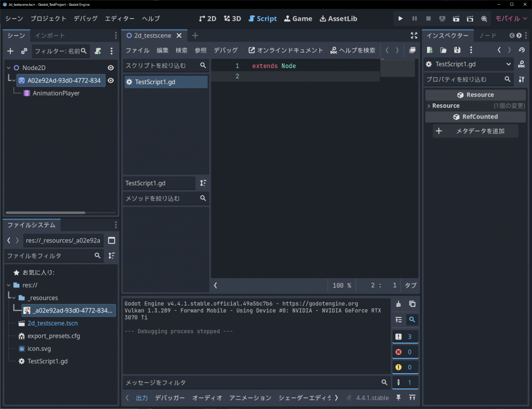
Task: Open the デバッグ menu in the top menu bar
Action: point(85,19)
